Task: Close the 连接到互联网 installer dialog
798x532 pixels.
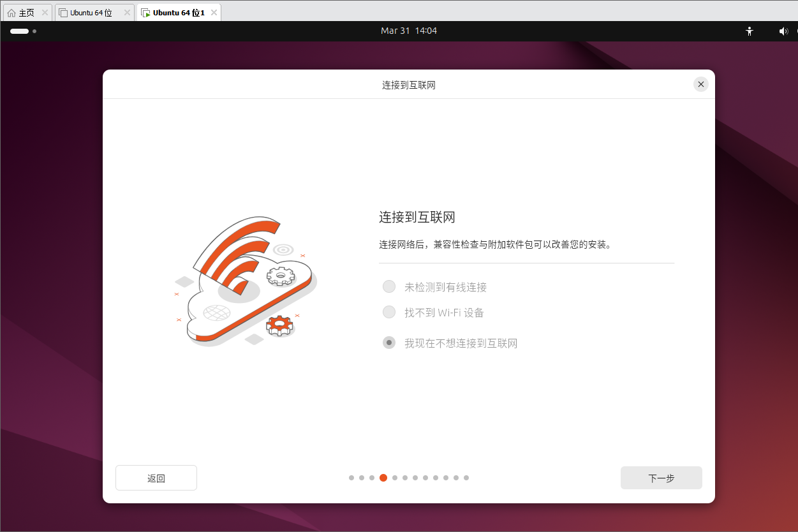Action: point(701,84)
